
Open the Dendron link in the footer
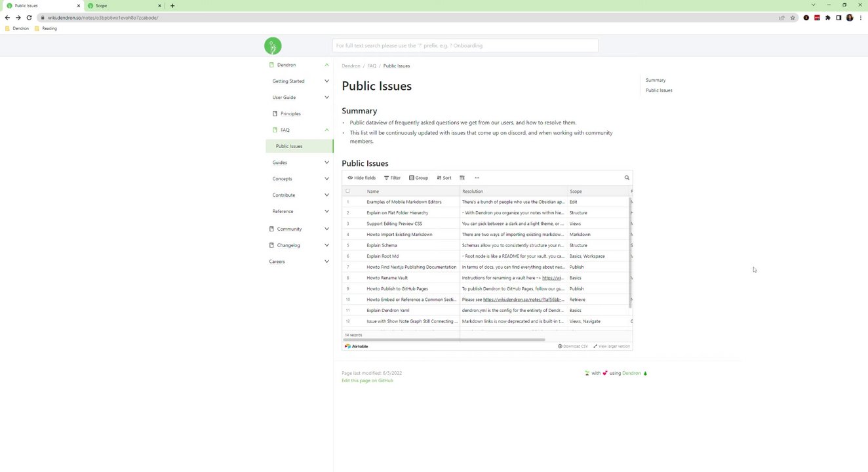[x=631, y=373]
